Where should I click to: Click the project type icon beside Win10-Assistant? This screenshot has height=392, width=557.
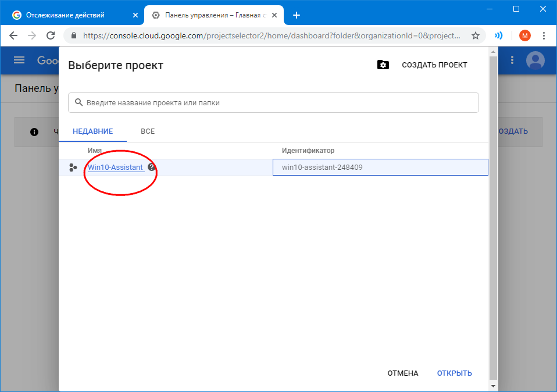73,168
